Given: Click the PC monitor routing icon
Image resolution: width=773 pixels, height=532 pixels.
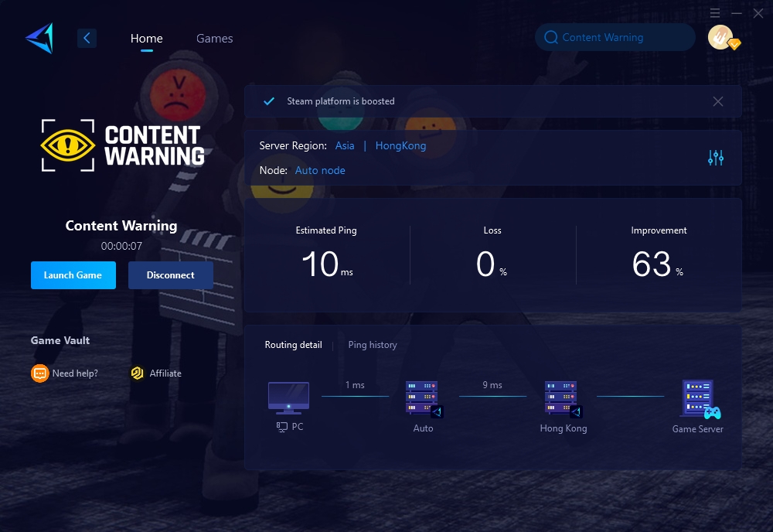Looking at the screenshot, I should [288, 397].
